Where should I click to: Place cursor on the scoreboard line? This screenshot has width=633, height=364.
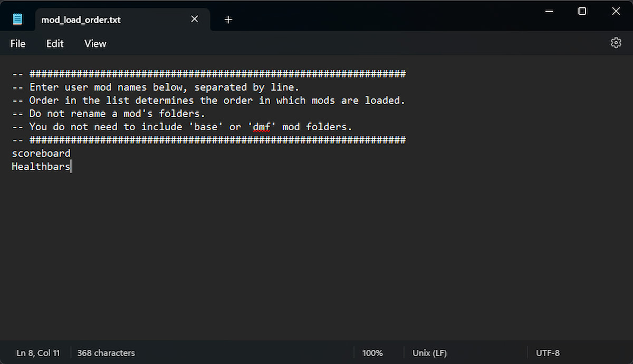(41, 154)
